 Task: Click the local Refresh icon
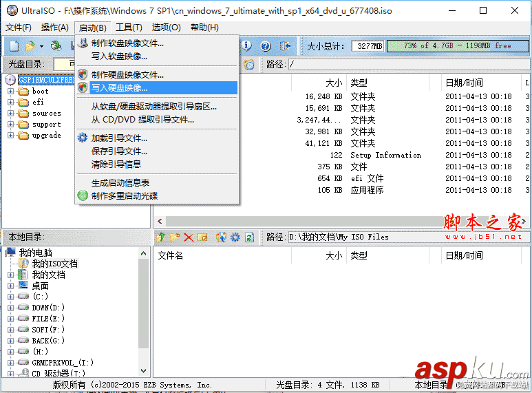(249, 237)
